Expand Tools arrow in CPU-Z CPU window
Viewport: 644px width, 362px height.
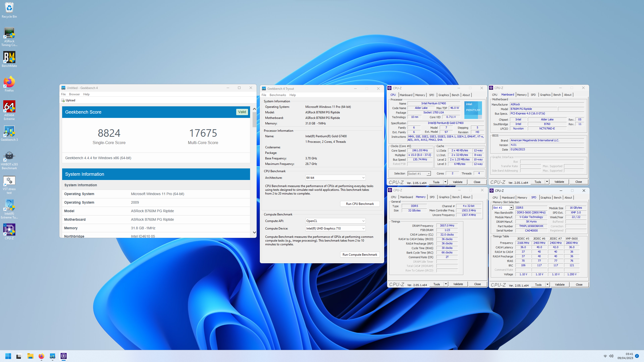[x=445, y=182]
